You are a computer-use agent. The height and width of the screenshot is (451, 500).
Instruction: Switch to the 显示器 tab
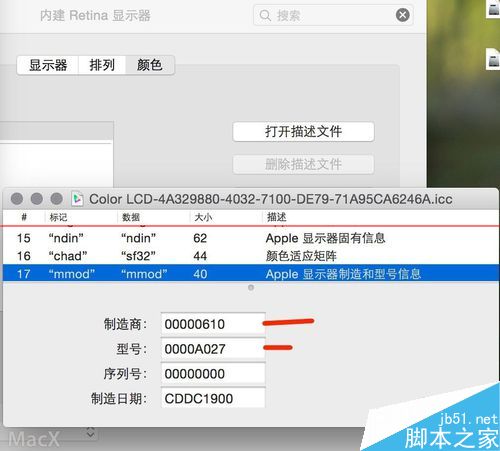48,65
